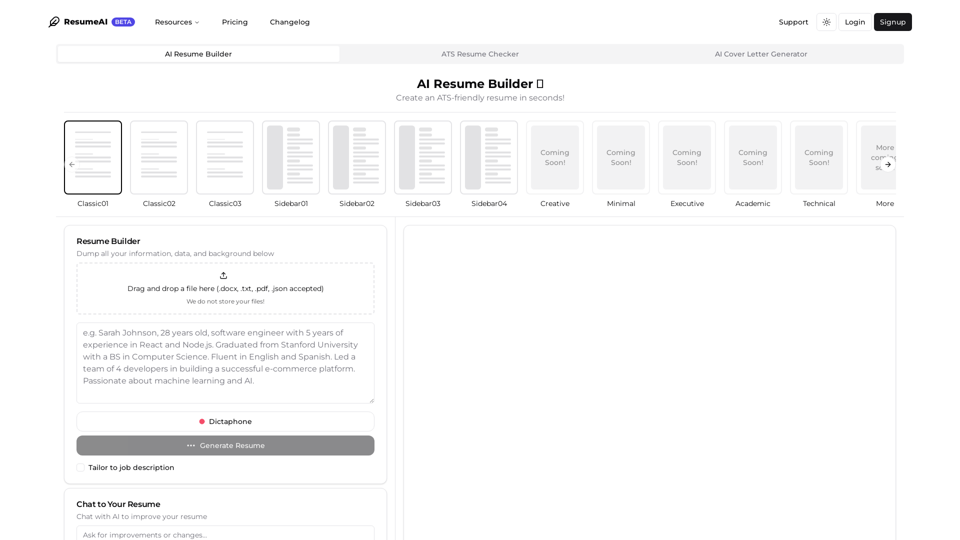Screen dimensions: 960x540
Task: Go to the Login page
Action: pyautogui.click(x=854, y=22)
